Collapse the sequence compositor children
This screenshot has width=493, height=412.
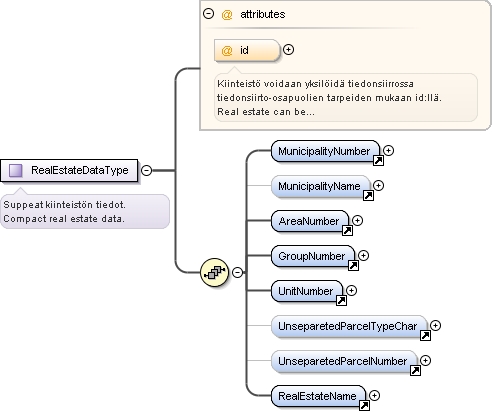tap(237, 272)
